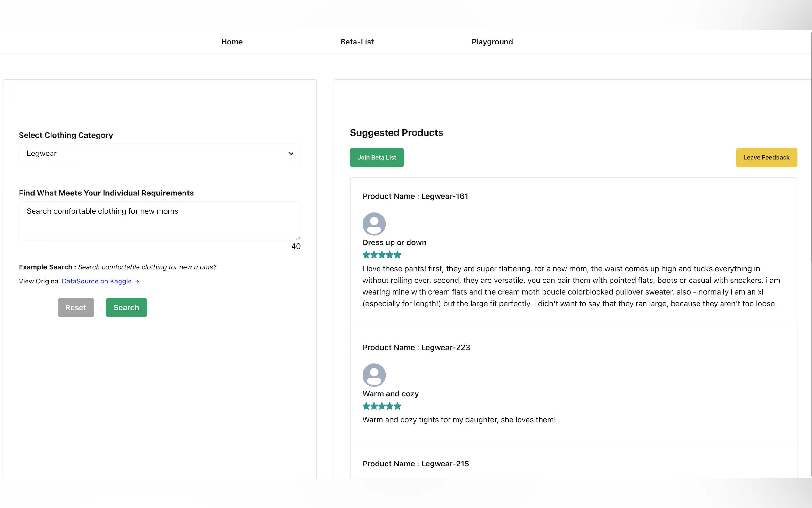Click the Product Name Legwear-223 heading

tap(416, 347)
